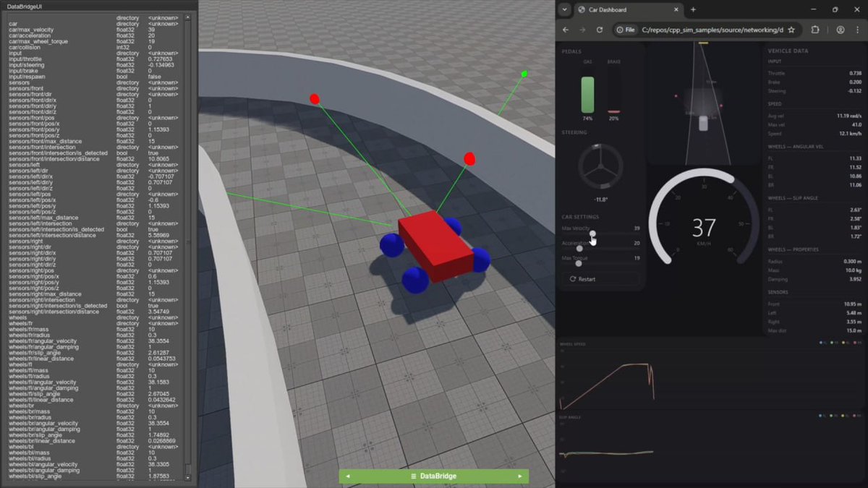The width and height of the screenshot is (868, 488).
Task: Click the steering wheel graphic
Action: 600,167
